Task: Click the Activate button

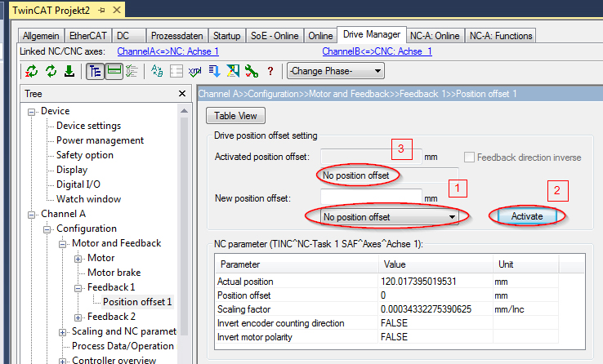Action: [x=527, y=216]
